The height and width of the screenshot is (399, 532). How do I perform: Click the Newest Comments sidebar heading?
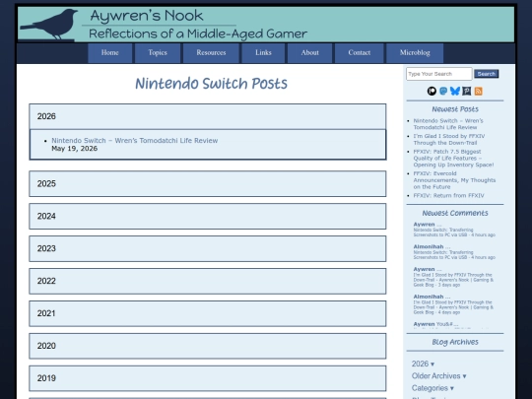coord(455,213)
